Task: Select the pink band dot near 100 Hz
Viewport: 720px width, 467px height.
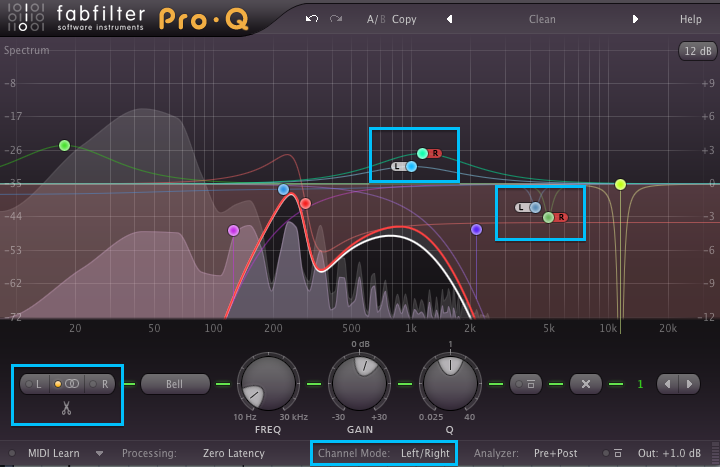Action: (x=233, y=230)
